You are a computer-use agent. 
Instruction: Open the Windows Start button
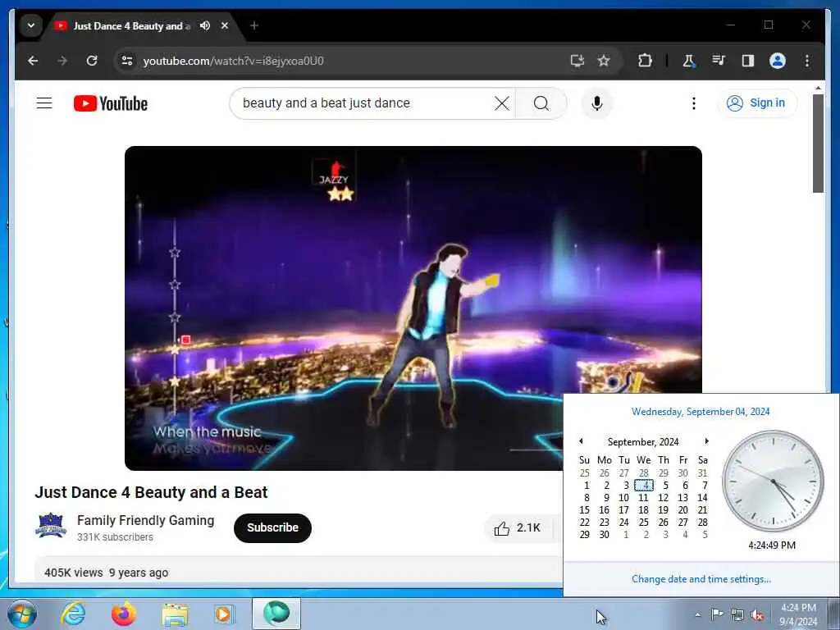(21, 614)
